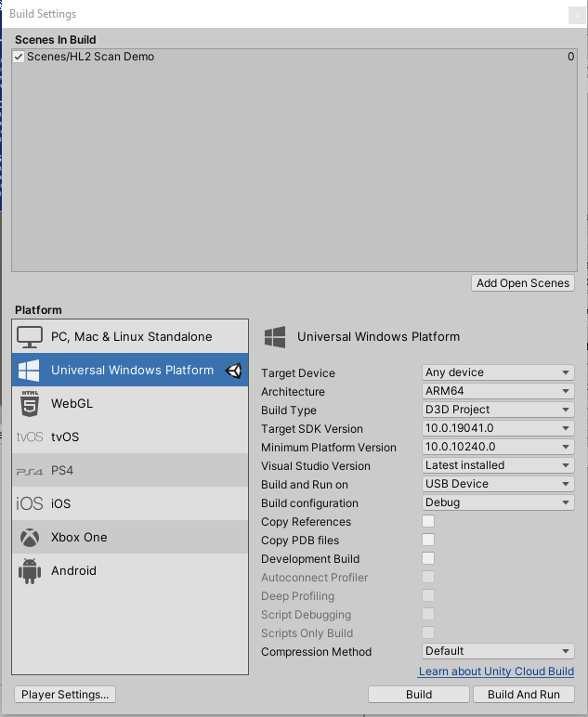This screenshot has width=588, height=717.
Task: Select Android platform
Action: [x=130, y=570]
